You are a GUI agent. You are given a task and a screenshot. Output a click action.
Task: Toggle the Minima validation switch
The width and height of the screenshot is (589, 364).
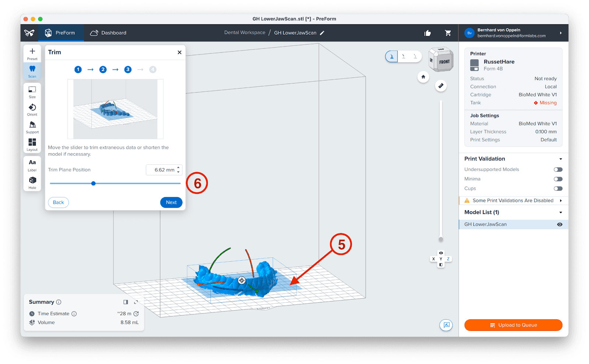[x=558, y=179]
